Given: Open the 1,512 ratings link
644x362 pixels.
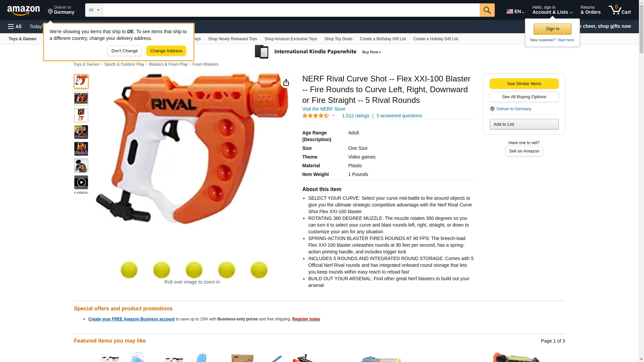Looking at the screenshot, I should pos(356,116).
